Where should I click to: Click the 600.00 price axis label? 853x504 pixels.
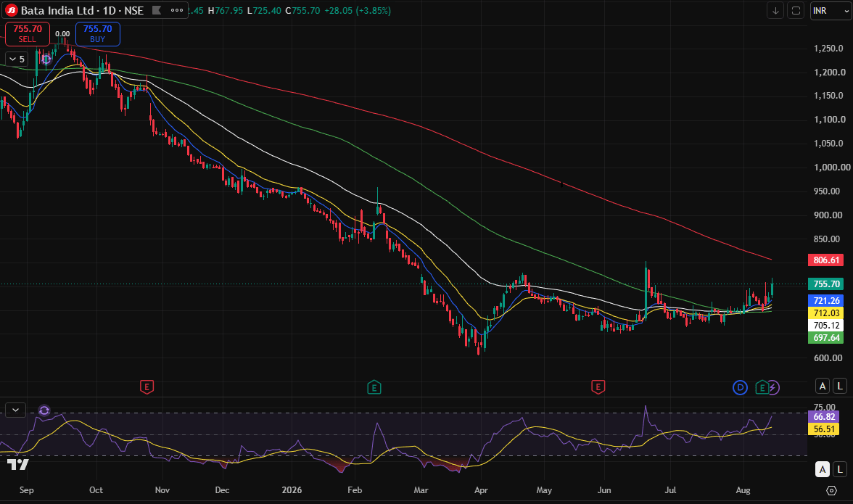[x=827, y=358]
